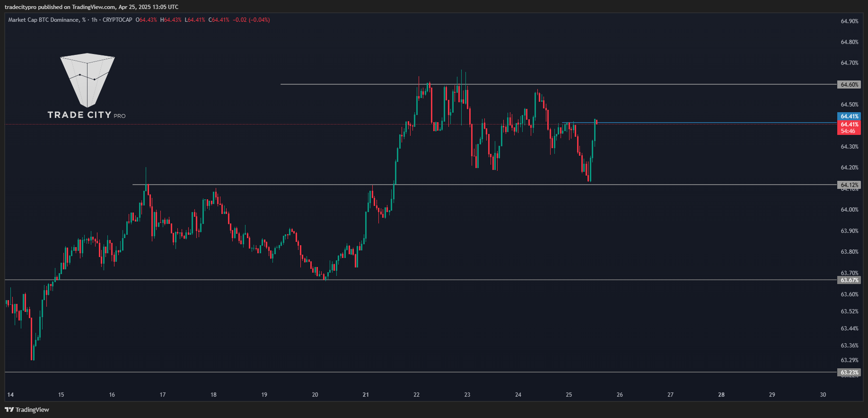Click the '63.36%' price axis tick
The height and width of the screenshot is (418, 868).
click(x=850, y=346)
